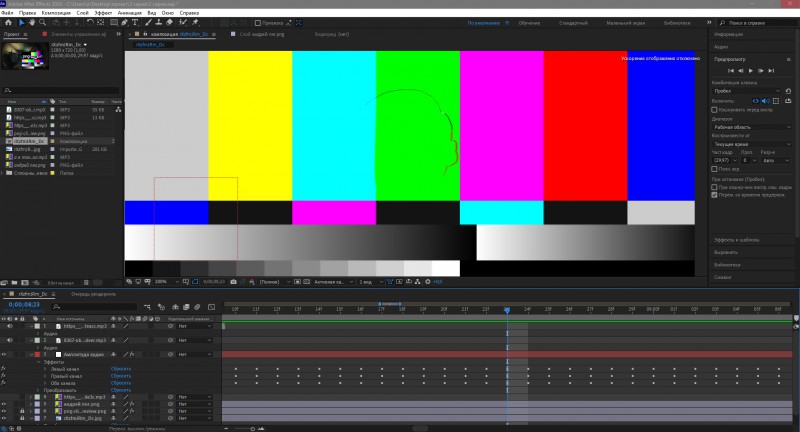Viewport: 800px width, 432px height.
Task: Step one frame forward in the Preview panel
Action: [x=761, y=70]
